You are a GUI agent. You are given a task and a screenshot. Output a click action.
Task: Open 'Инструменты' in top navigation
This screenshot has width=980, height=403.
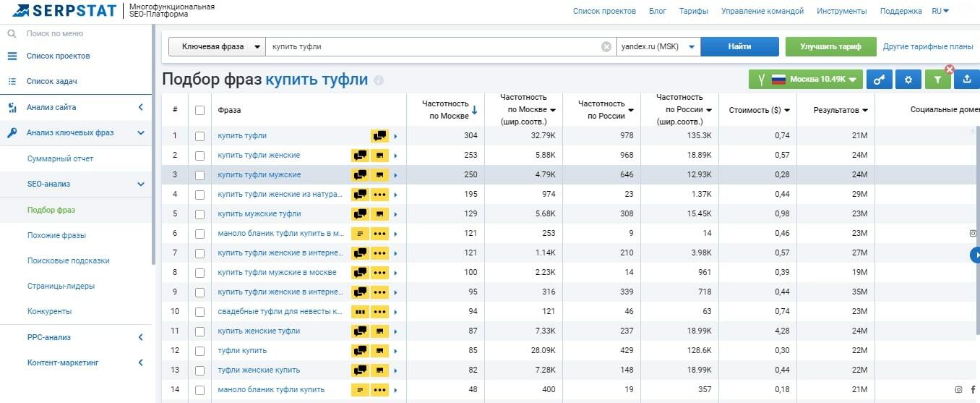[x=842, y=11]
